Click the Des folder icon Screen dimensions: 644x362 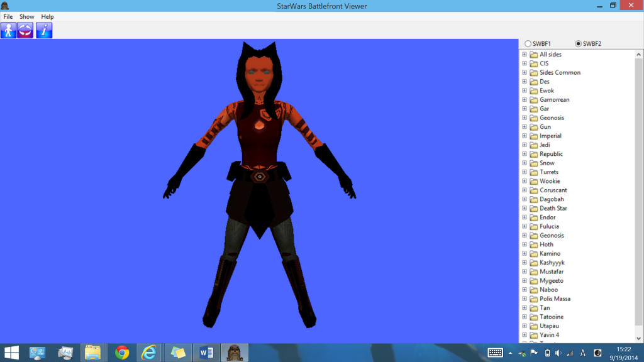click(533, 82)
